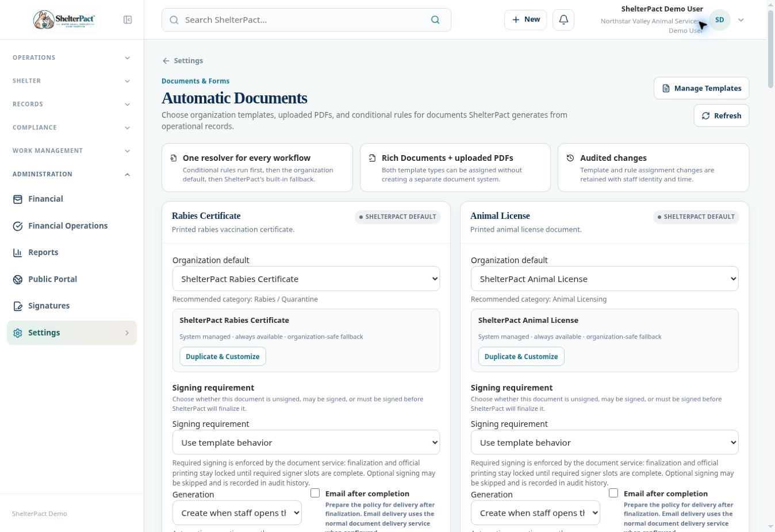Duplicate & Customize ShelterPact Animal License
The width and height of the screenshot is (775, 532).
coord(521,356)
